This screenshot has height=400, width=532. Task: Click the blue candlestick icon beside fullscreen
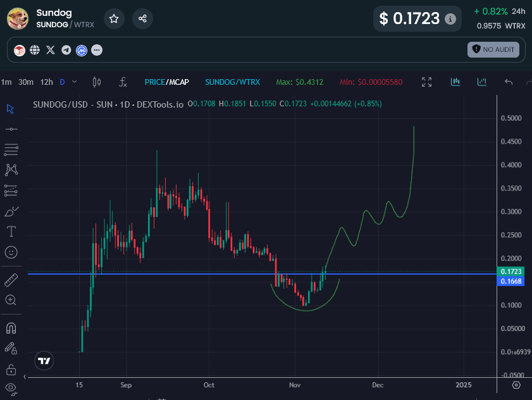pyautogui.click(x=455, y=82)
